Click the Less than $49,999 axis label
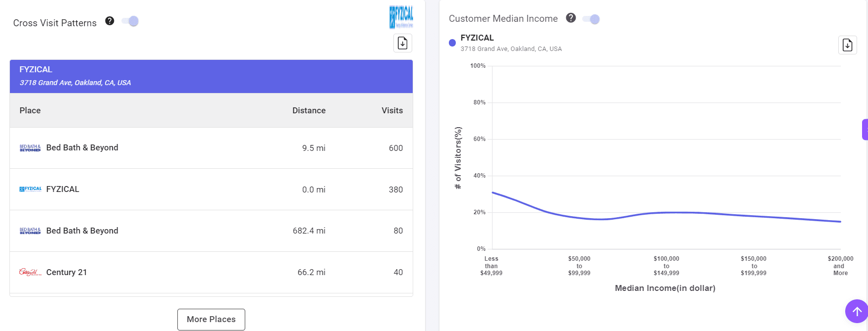868x331 pixels. (491, 266)
